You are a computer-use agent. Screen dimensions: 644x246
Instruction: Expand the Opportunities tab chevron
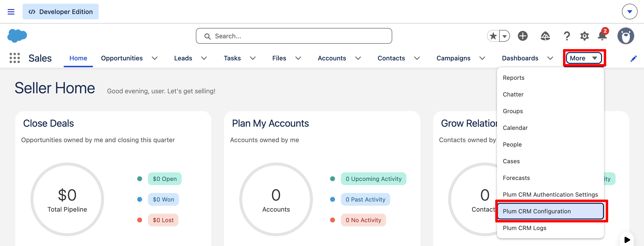click(x=155, y=58)
